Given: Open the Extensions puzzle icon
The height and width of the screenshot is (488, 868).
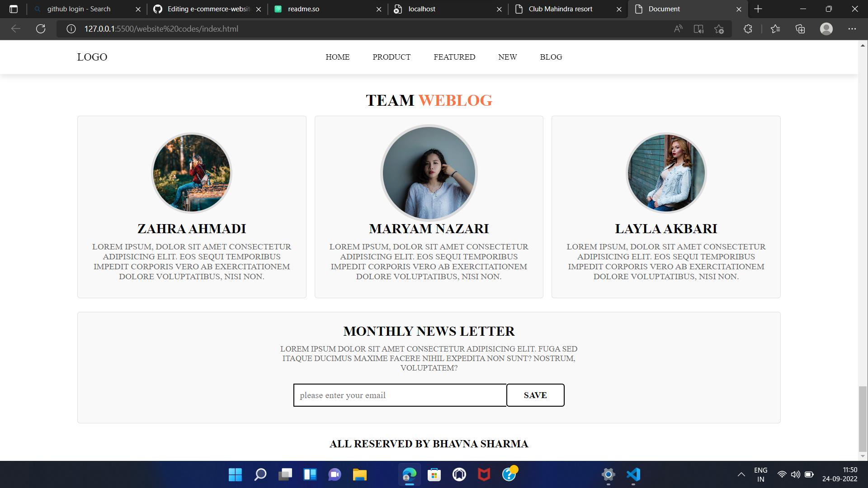Looking at the screenshot, I should (x=748, y=28).
